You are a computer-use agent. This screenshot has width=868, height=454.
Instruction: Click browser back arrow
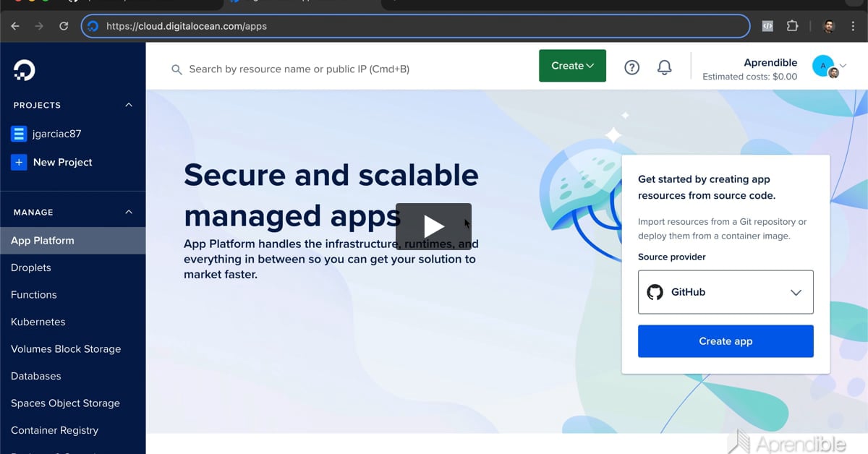(x=15, y=26)
